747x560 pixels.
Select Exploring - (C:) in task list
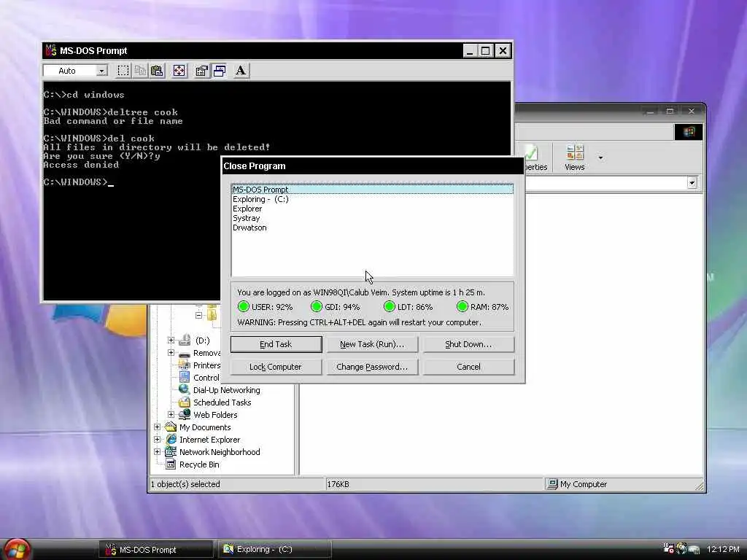pos(372,199)
